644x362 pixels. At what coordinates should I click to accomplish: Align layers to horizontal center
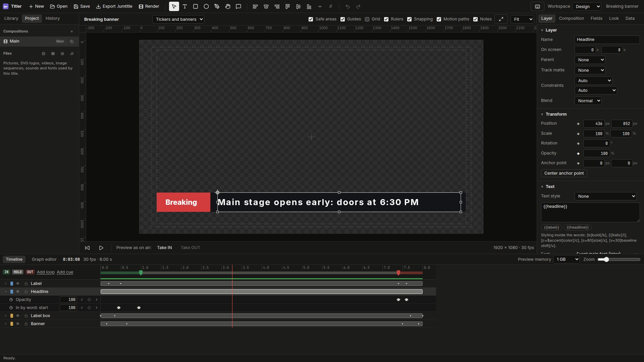tap(266, 6)
